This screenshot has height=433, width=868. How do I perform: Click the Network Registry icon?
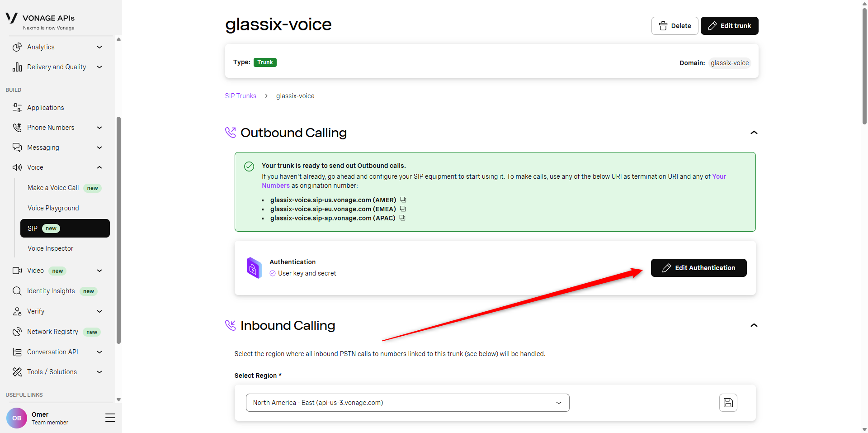tap(17, 332)
